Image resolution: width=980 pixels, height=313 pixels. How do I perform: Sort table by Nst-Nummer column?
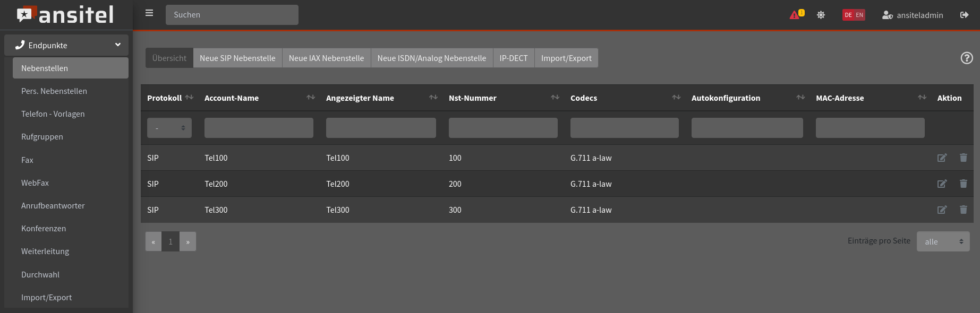coord(555,98)
